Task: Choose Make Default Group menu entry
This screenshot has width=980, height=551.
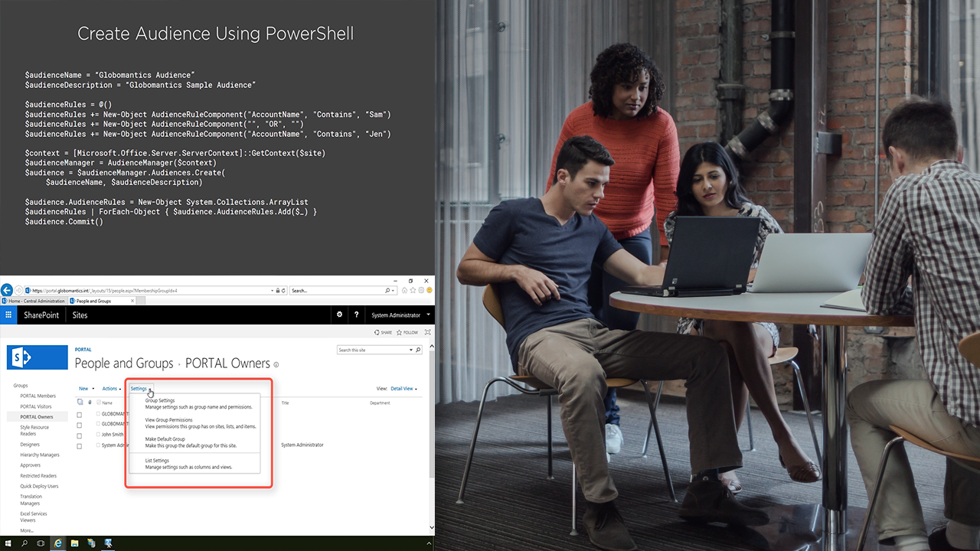Action: point(194,442)
